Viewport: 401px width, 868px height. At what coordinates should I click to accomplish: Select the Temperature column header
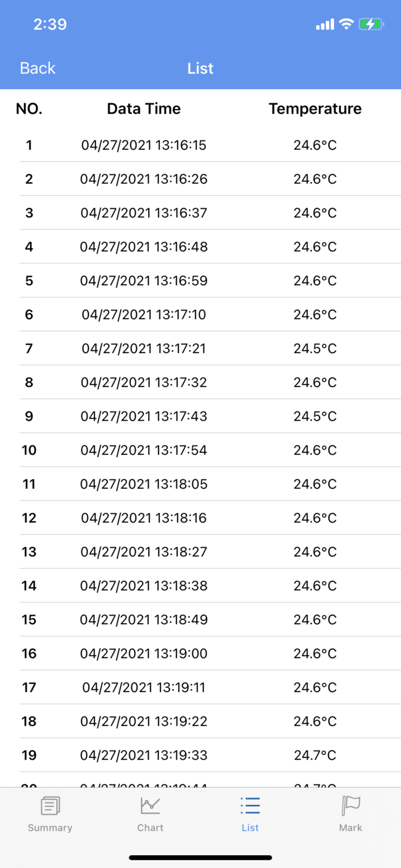[x=315, y=108]
